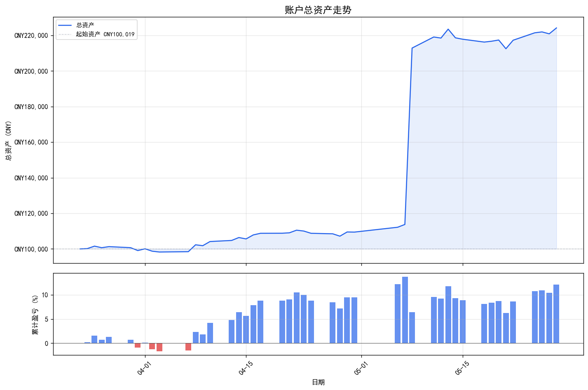
Task: Click the CNY100,000 axis tick label
Action: pyautogui.click(x=31, y=249)
